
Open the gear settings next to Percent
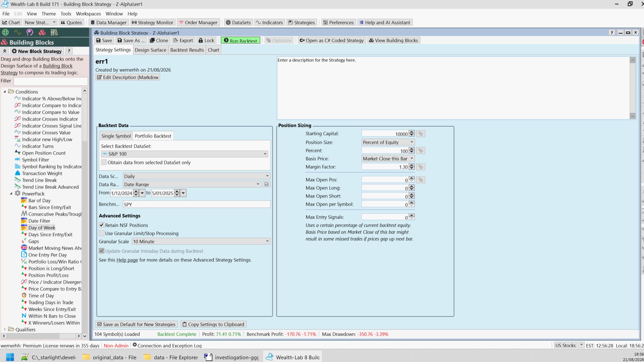[421, 150]
